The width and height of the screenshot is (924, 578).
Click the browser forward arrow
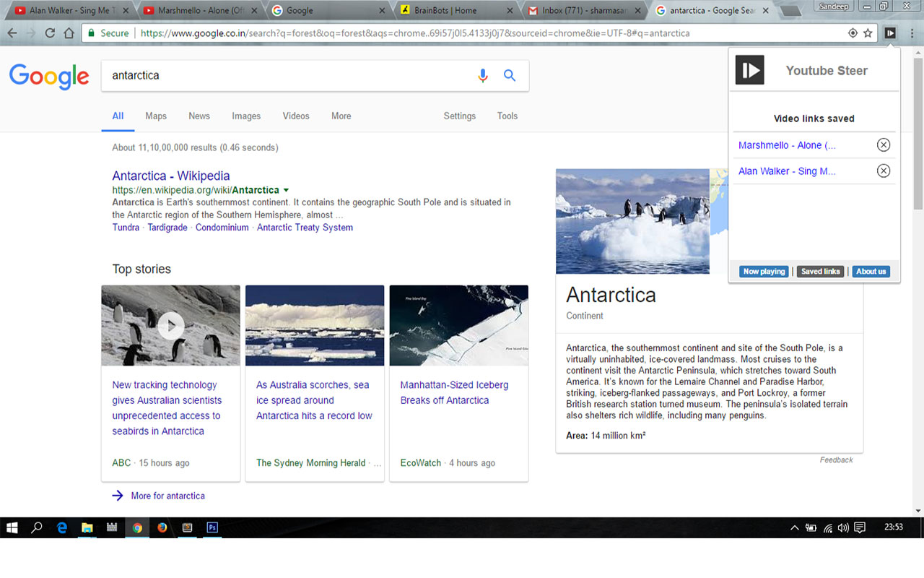coord(31,33)
